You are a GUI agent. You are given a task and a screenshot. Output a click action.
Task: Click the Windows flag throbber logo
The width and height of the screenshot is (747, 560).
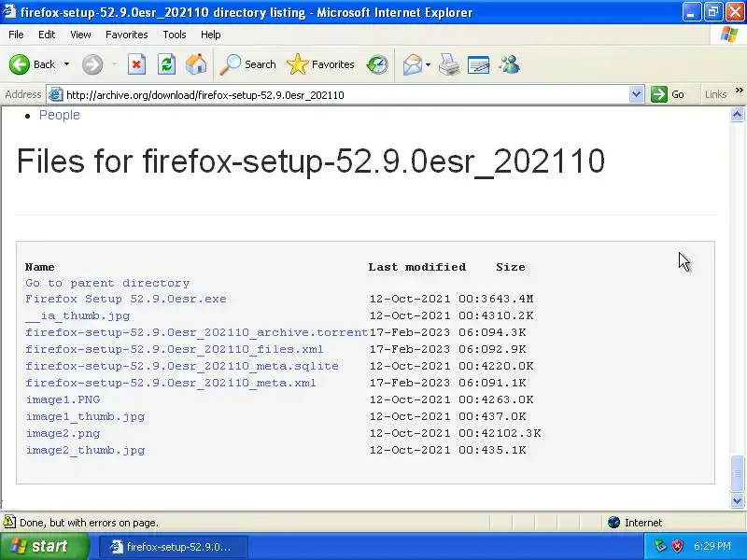(x=729, y=35)
